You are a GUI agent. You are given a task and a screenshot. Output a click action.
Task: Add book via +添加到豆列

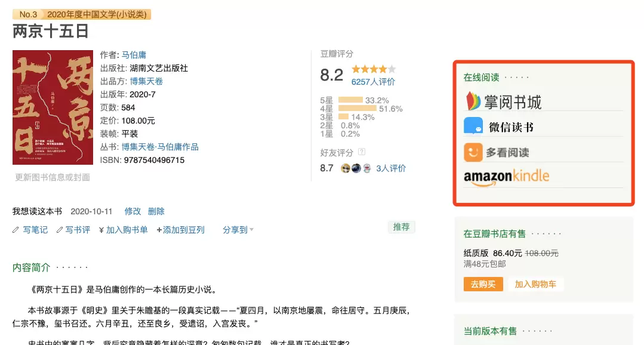[180, 230]
